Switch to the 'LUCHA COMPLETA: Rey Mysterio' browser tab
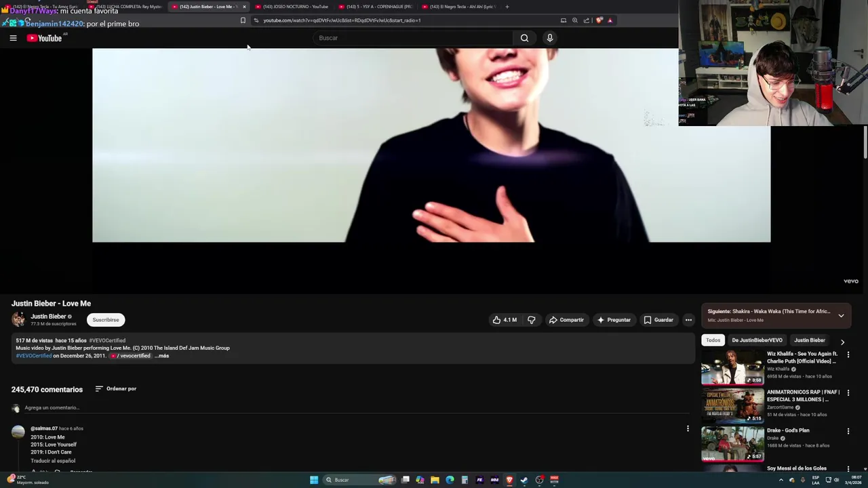This screenshot has height=488, width=868. coord(127,7)
